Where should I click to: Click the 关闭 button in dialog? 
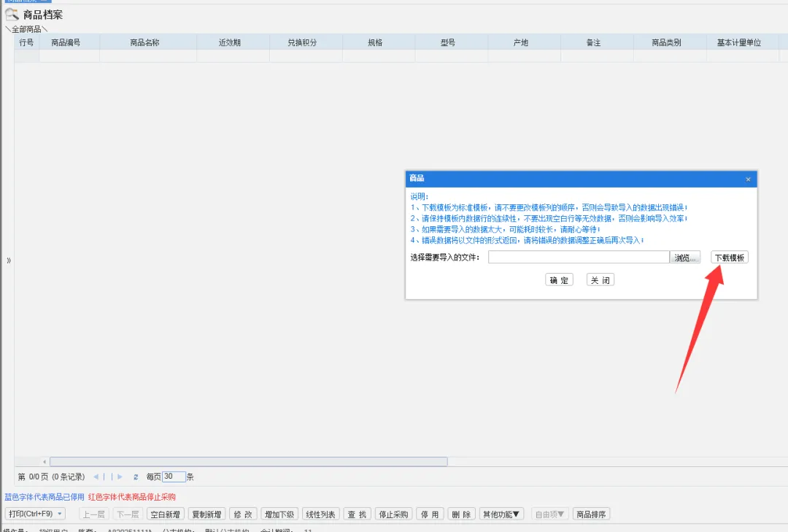[x=600, y=280]
